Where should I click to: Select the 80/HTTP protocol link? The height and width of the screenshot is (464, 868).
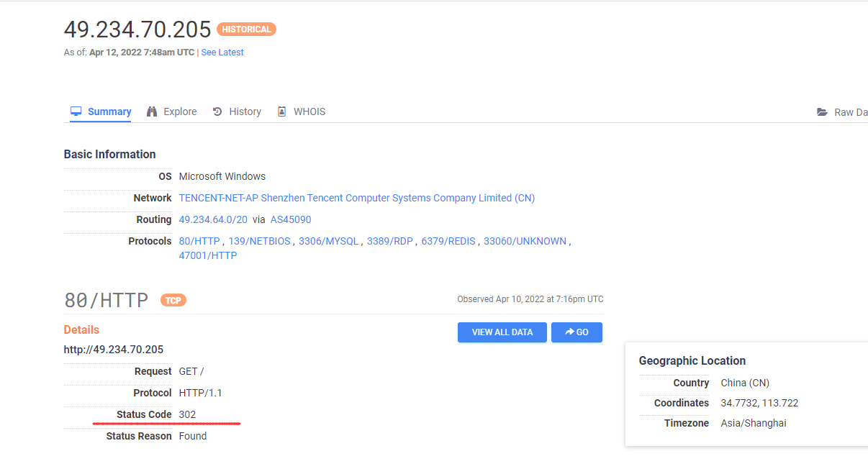coord(200,241)
